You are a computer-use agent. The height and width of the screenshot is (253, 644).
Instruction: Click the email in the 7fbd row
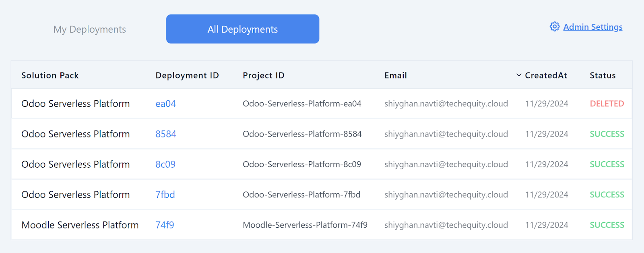point(446,195)
